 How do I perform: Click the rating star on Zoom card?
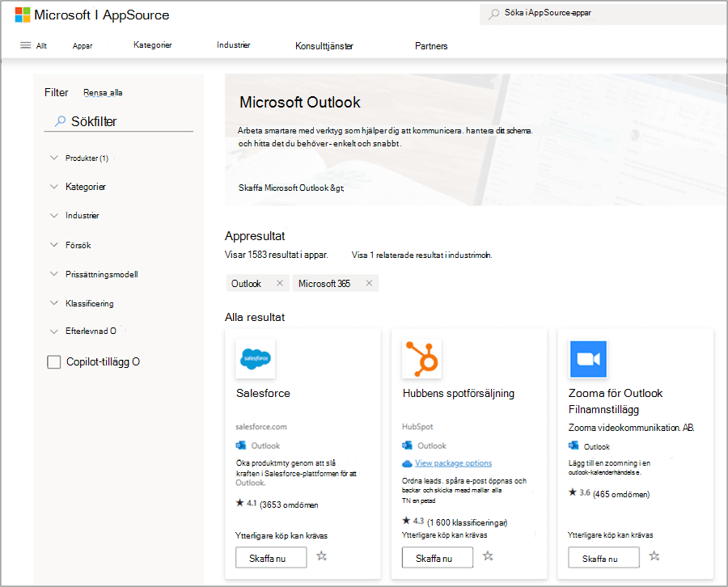point(573,492)
